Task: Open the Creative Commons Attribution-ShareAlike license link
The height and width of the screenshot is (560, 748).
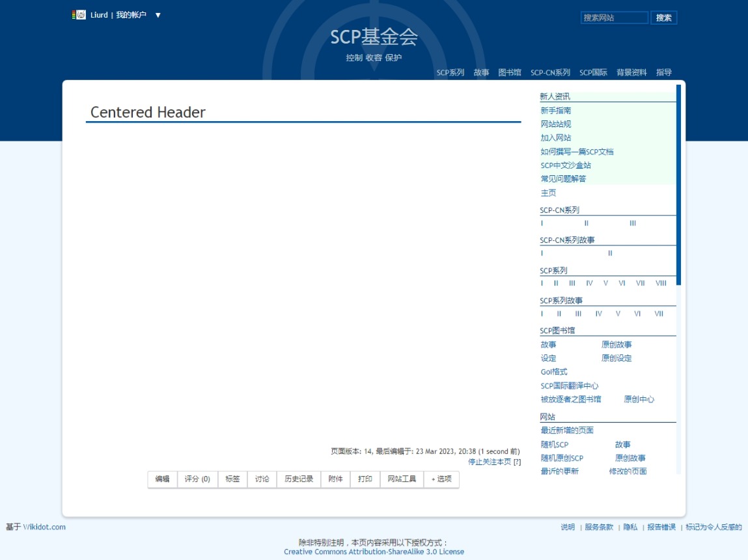Action: coord(374,552)
